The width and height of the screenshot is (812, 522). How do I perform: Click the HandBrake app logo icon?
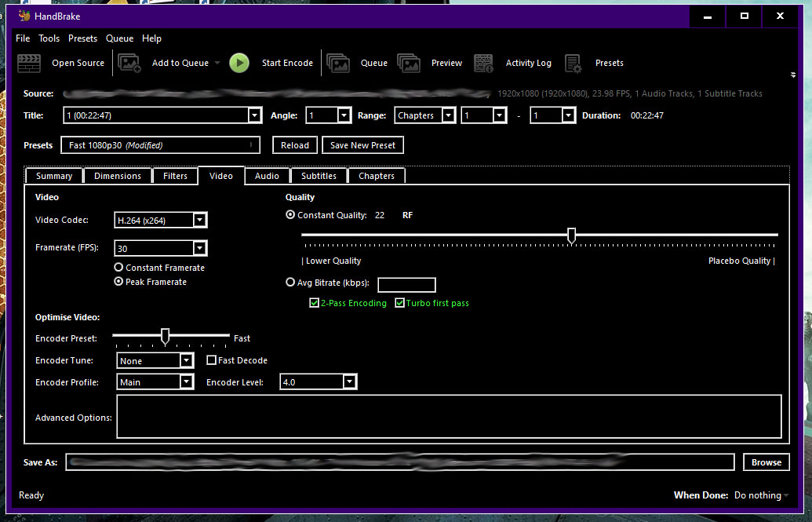(24, 16)
